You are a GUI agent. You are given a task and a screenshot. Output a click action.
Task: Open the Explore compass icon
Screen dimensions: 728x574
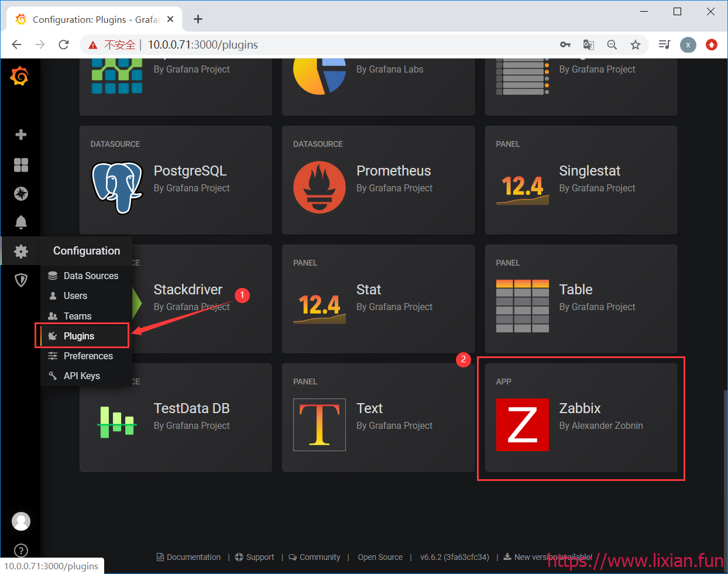(21, 194)
